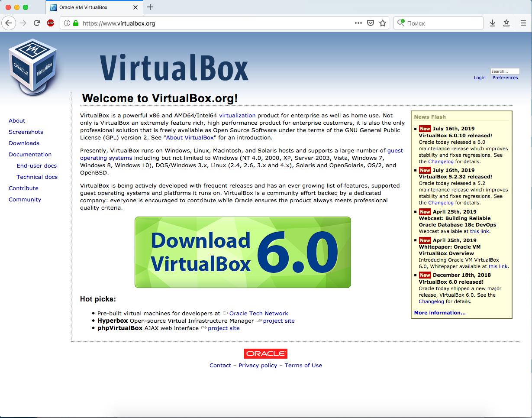Click the 'VirtualBox 5.2.32 released!' headline
This screenshot has height=418, width=532.
455,177
